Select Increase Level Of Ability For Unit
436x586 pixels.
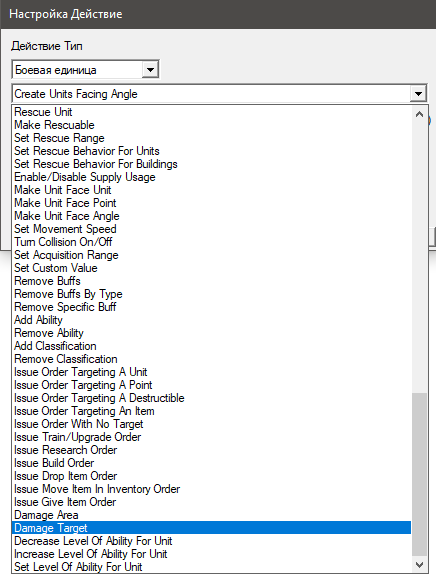click(x=211, y=554)
